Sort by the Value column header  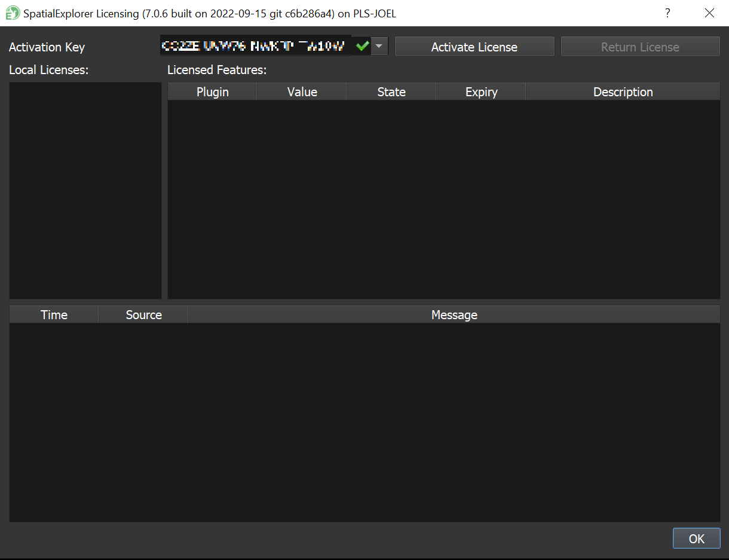pos(302,91)
